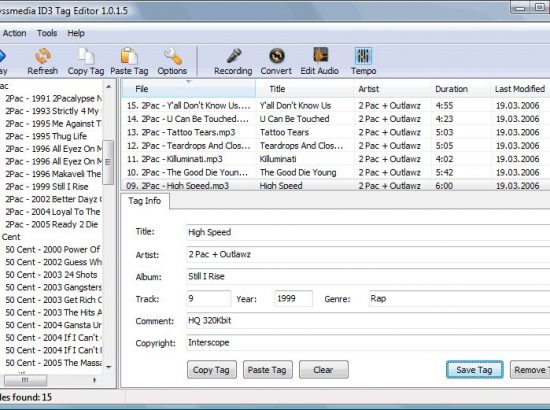Launch Recording microphone tool
The height and width of the screenshot is (410, 550).
(x=233, y=62)
